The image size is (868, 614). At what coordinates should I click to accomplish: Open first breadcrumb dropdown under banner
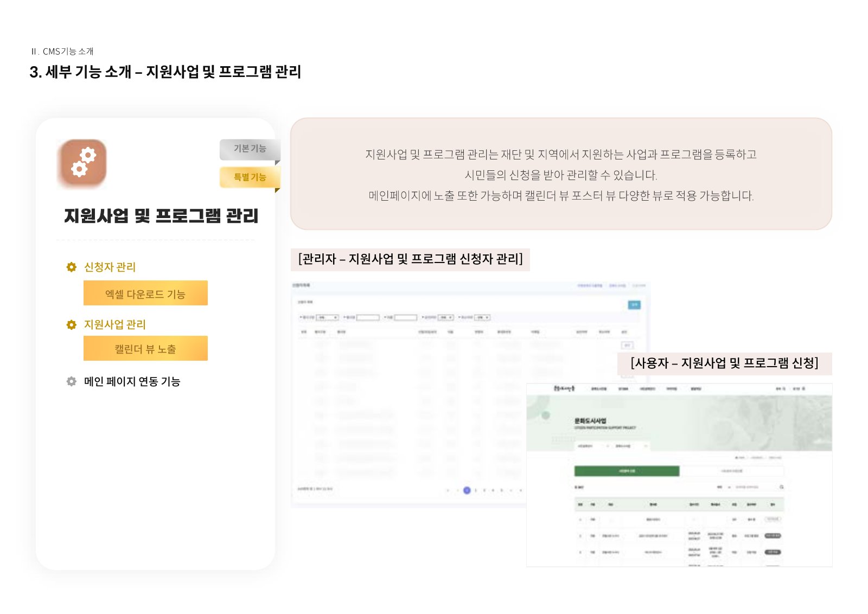[x=592, y=446]
